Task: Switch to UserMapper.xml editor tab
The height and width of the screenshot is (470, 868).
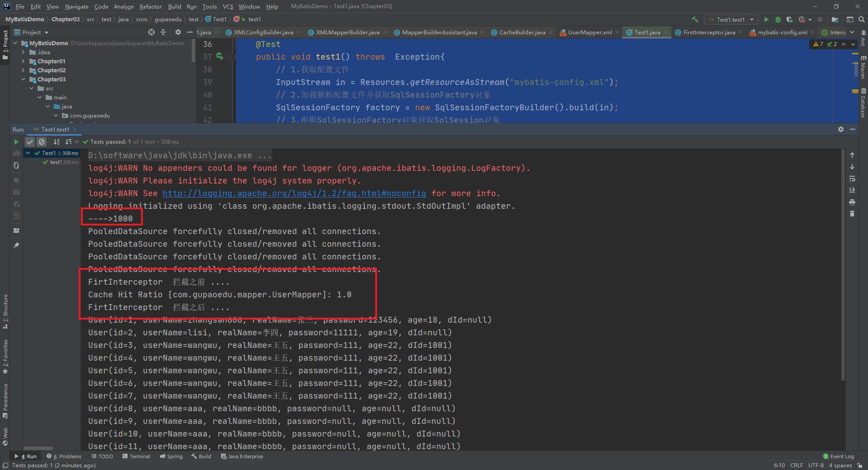Action: point(590,32)
